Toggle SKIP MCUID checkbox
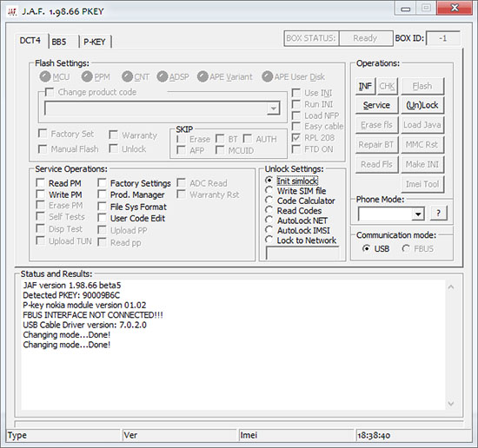Screen dimensions: 478x448 tap(220, 150)
